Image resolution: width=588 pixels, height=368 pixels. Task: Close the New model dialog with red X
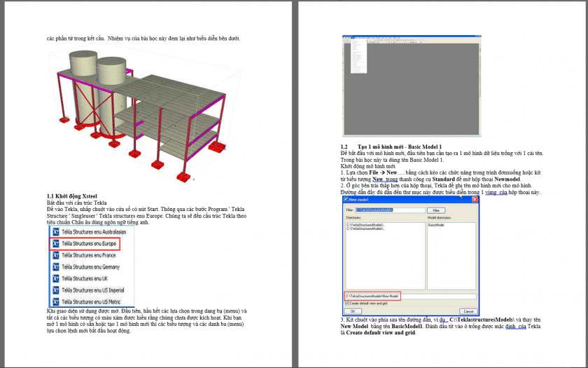point(475,199)
